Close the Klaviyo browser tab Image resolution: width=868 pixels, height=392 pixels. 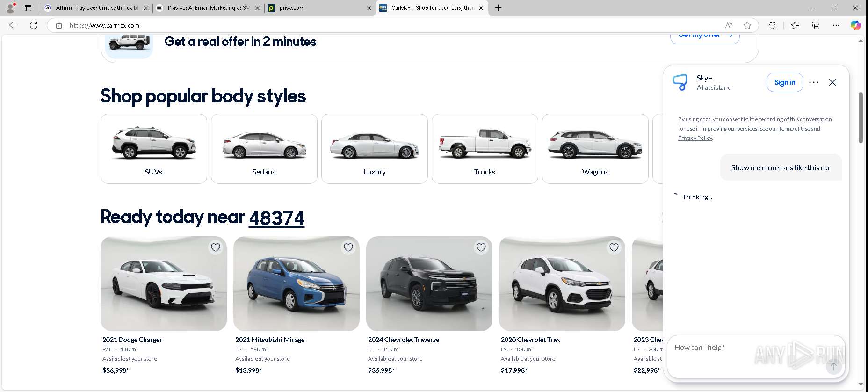coord(257,8)
